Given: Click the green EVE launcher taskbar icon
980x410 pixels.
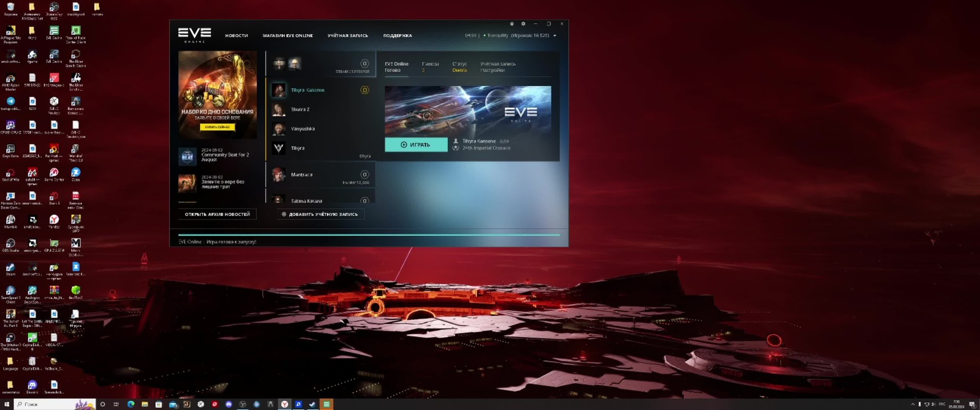Looking at the screenshot, I should 326,404.
